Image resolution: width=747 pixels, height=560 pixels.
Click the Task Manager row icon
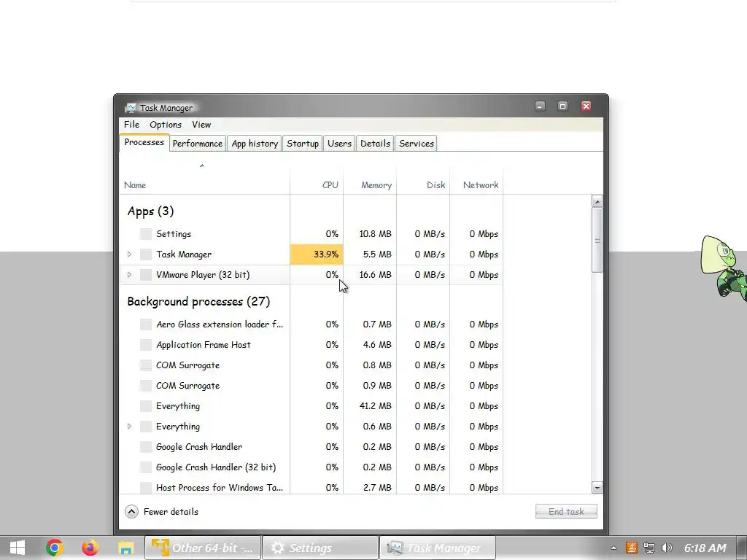tap(146, 254)
